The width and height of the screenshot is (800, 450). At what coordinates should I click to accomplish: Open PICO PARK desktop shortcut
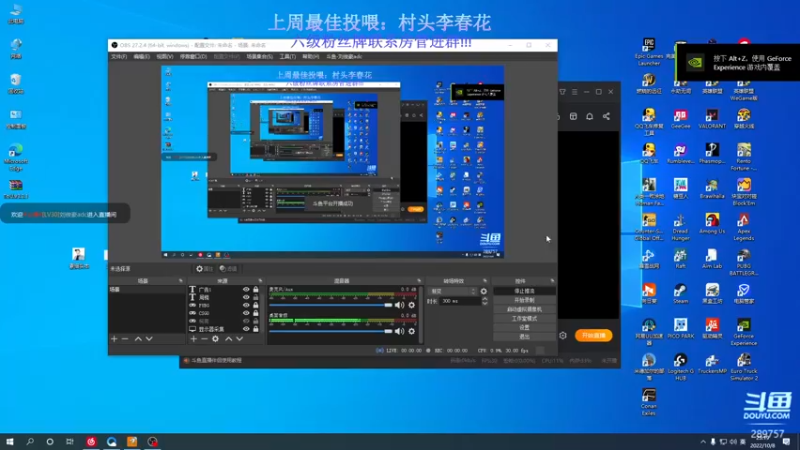click(x=680, y=329)
